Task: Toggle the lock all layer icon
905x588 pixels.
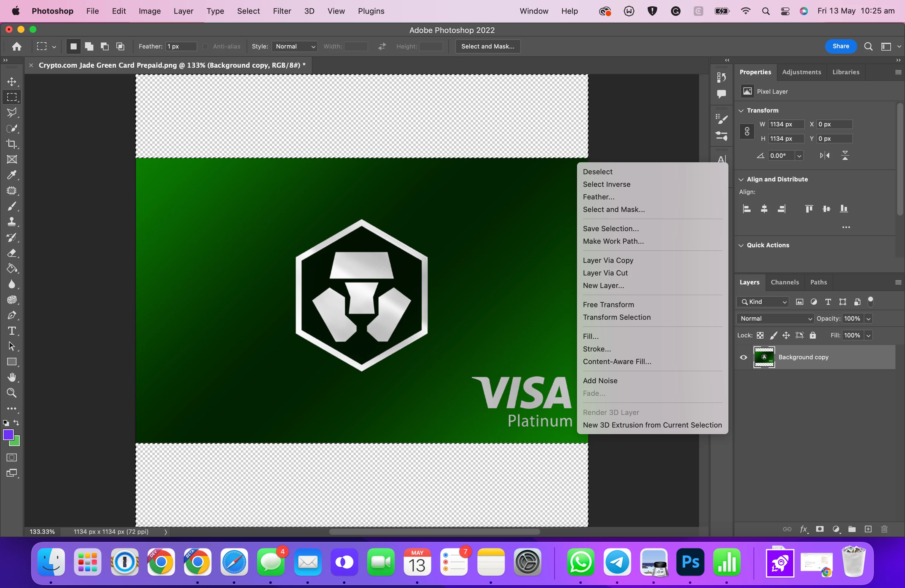Action: click(813, 335)
